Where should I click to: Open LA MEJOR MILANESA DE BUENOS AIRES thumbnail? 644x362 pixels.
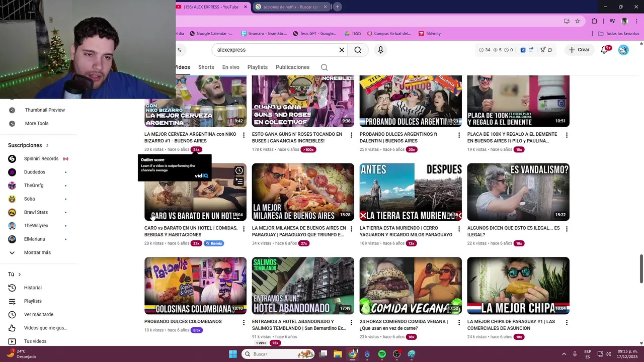tap(303, 192)
